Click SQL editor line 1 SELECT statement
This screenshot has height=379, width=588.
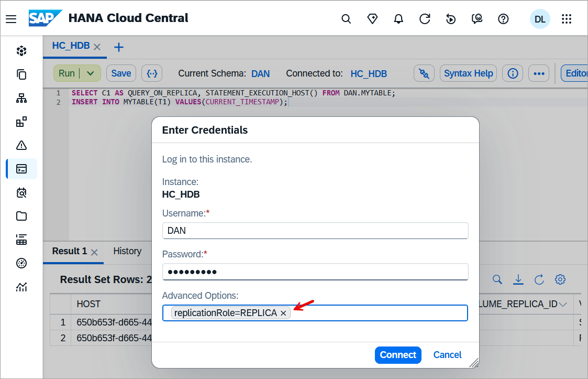[233, 93]
